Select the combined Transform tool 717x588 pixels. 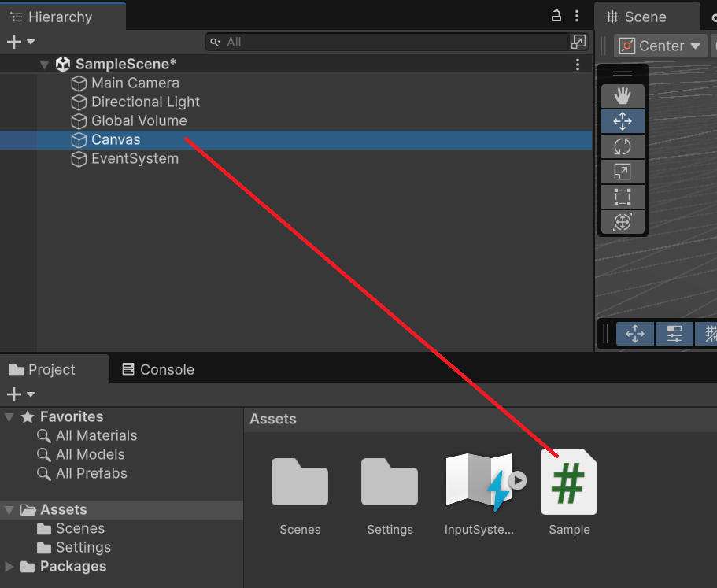(622, 222)
